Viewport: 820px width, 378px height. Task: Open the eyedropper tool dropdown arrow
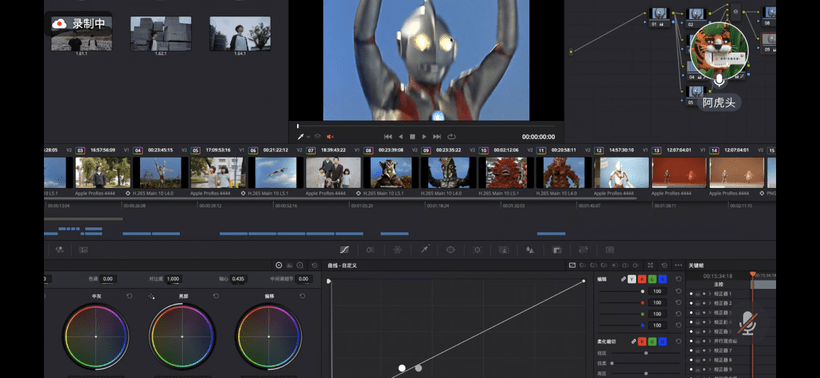click(x=308, y=136)
